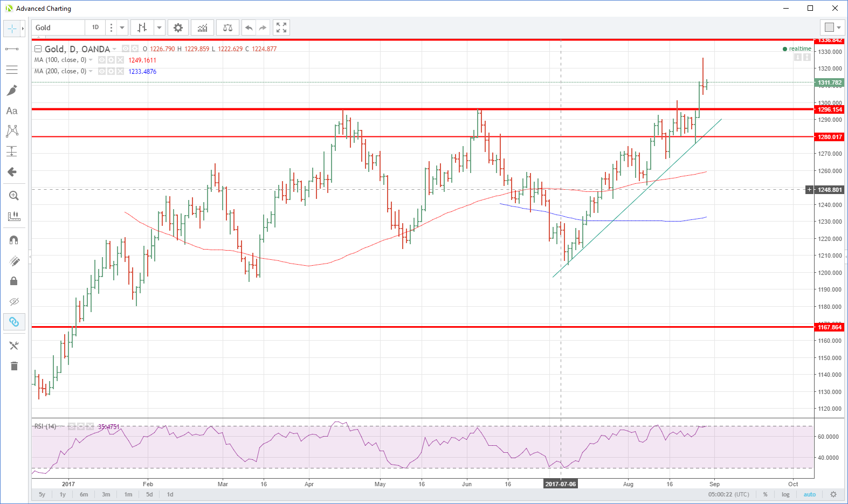Click the bars chart style icon
The width and height of the screenshot is (848, 504).
142,27
